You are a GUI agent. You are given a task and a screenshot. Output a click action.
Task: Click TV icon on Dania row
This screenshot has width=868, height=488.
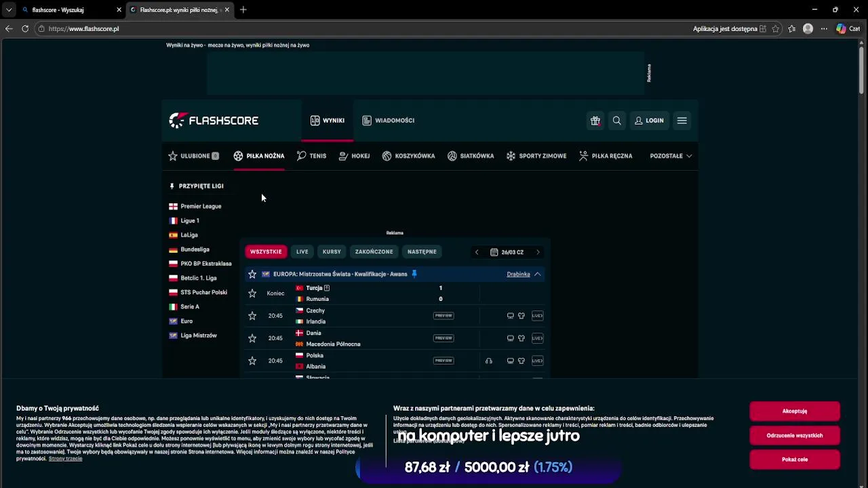pyautogui.click(x=511, y=338)
